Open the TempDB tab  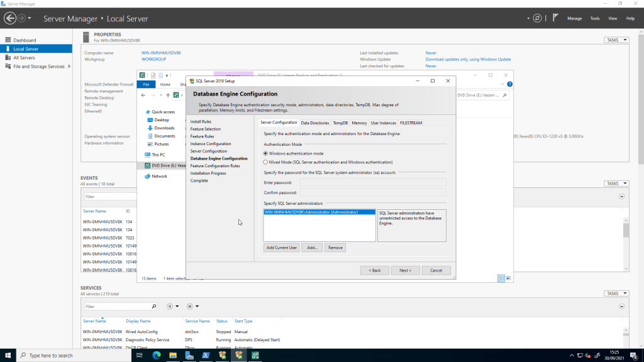tap(340, 123)
